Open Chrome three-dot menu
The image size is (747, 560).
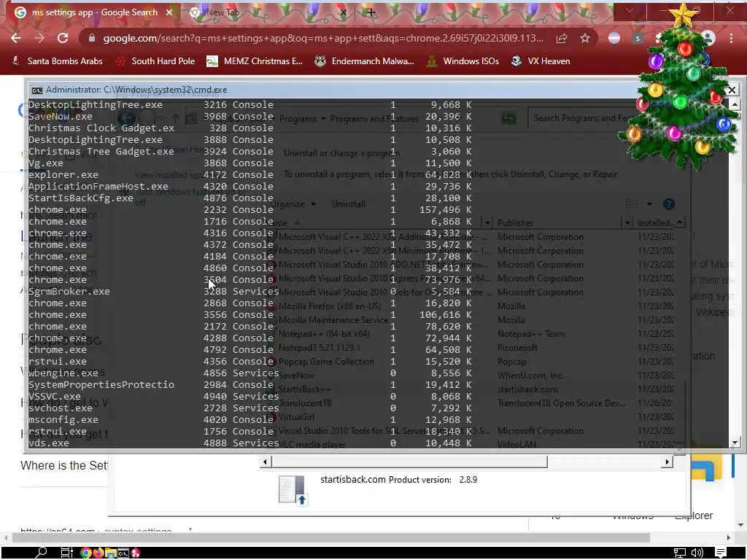pos(731,38)
